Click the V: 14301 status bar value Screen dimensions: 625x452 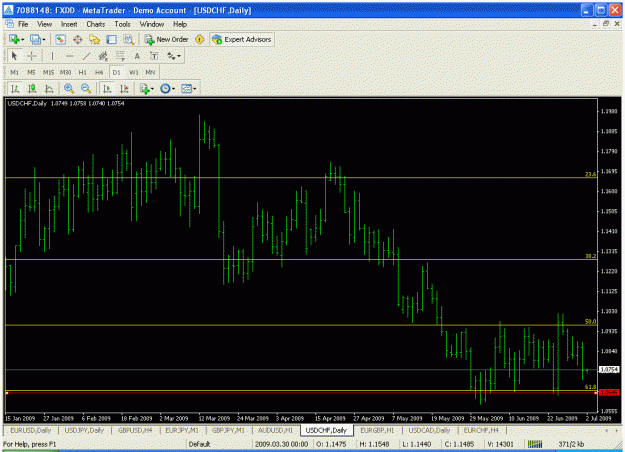pyautogui.click(x=500, y=444)
